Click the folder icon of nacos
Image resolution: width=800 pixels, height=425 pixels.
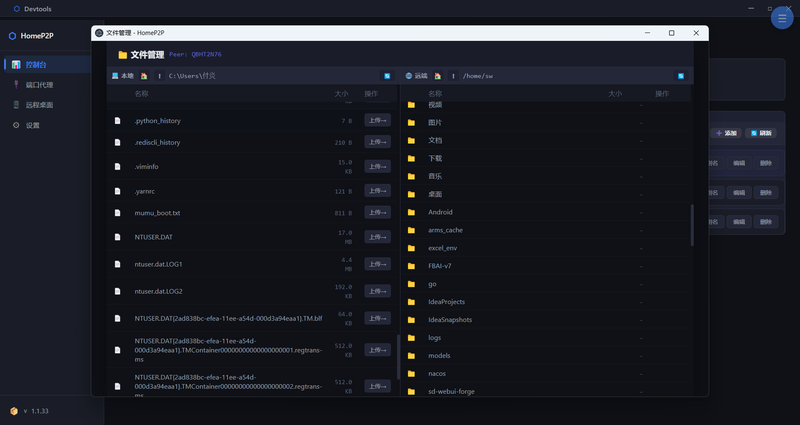pyautogui.click(x=411, y=374)
